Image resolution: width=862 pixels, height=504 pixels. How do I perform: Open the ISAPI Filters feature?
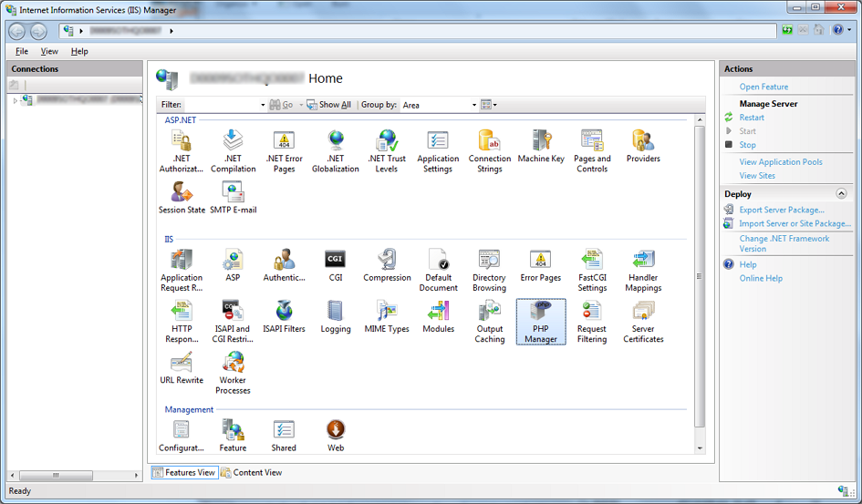click(x=285, y=317)
